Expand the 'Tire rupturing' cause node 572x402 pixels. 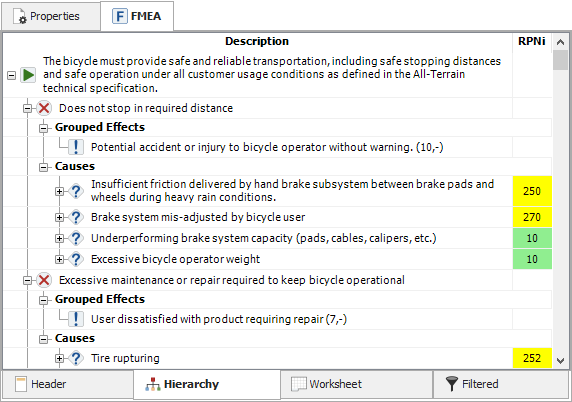[x=59, y=359]
